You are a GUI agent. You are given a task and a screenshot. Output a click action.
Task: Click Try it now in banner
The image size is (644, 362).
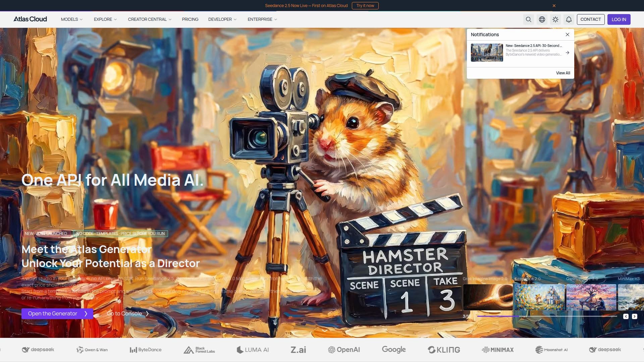pyautogui.click(x=365, y=6)
